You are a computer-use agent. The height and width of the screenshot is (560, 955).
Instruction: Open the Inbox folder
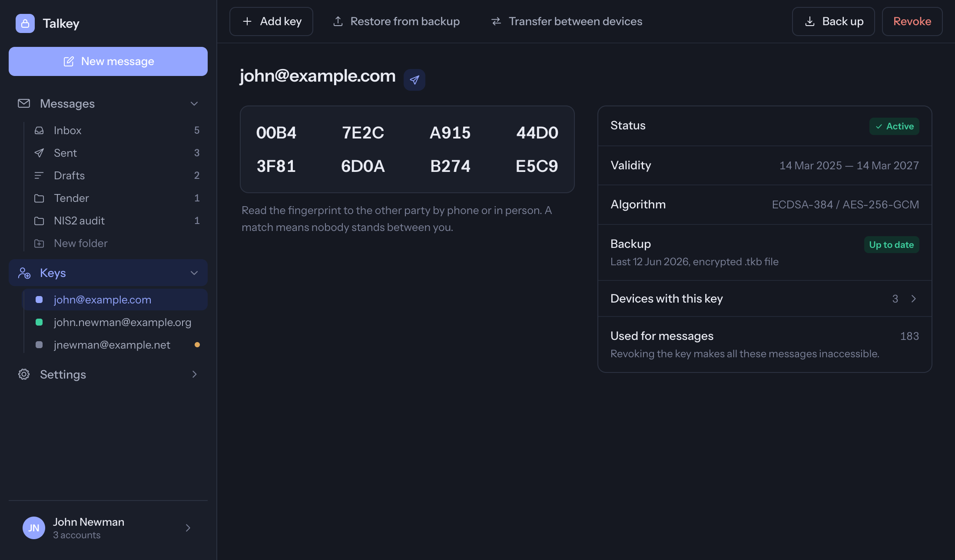point(116,130)
